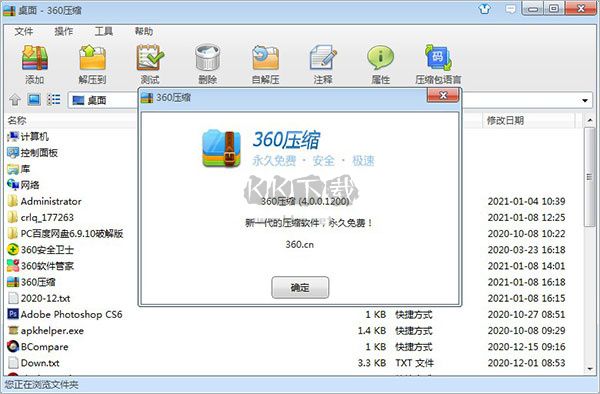
Task: Switch to list view mode
Action: coord(54,100)
